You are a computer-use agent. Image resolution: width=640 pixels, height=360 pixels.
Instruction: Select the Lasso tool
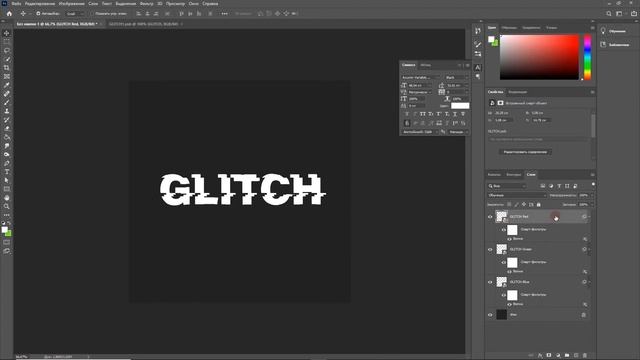(x=7, y=50)
